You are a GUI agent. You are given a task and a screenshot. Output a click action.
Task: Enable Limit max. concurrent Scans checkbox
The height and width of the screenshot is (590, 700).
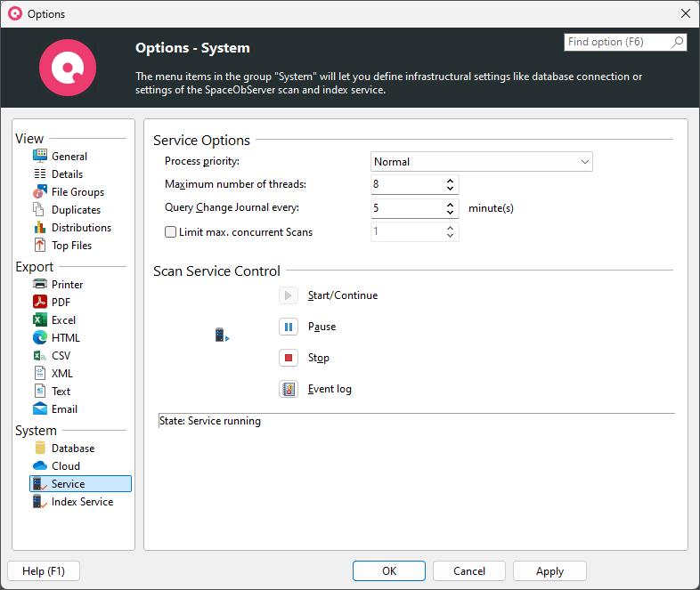pos(171,232)
